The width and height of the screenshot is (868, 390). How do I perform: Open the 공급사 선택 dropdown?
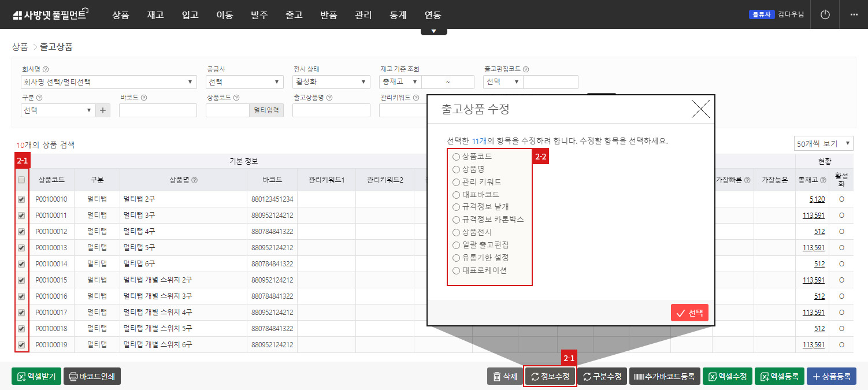[x=244, y=81]
